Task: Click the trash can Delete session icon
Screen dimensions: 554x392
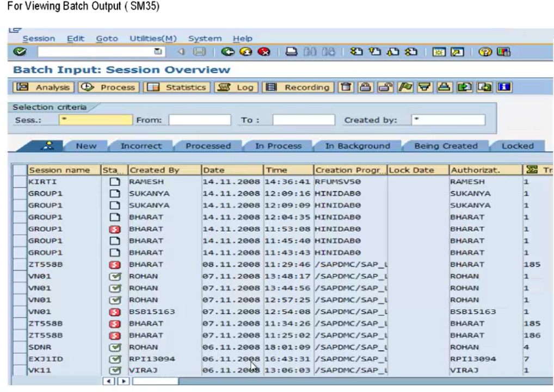Action: (x=346, y=87)
